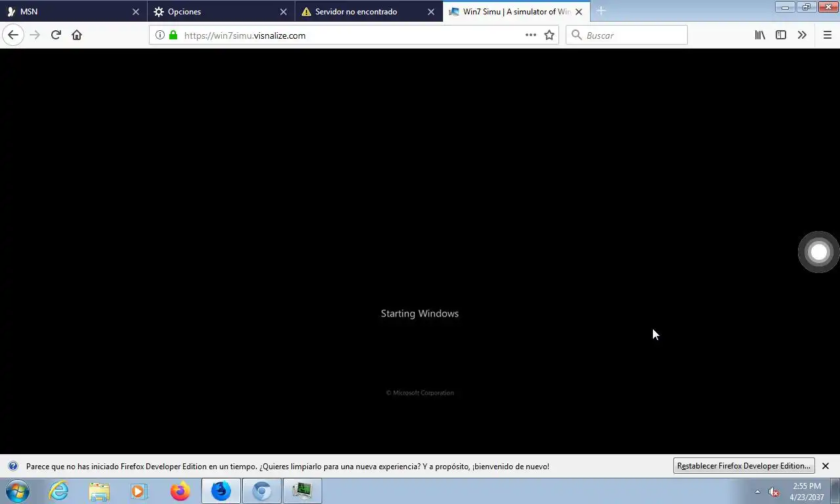Show site information icon in address bar

(159, 35)
